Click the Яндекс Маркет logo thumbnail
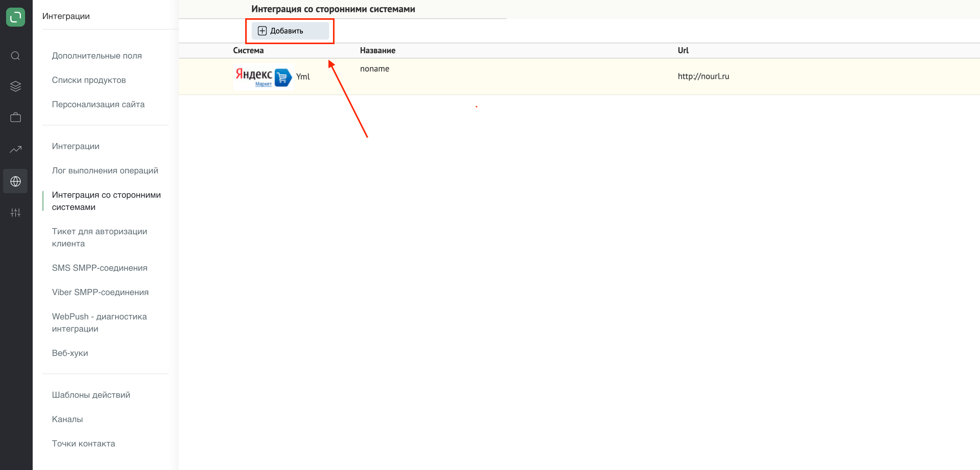Viewport: 980px width, 470px height. [264, 76]
